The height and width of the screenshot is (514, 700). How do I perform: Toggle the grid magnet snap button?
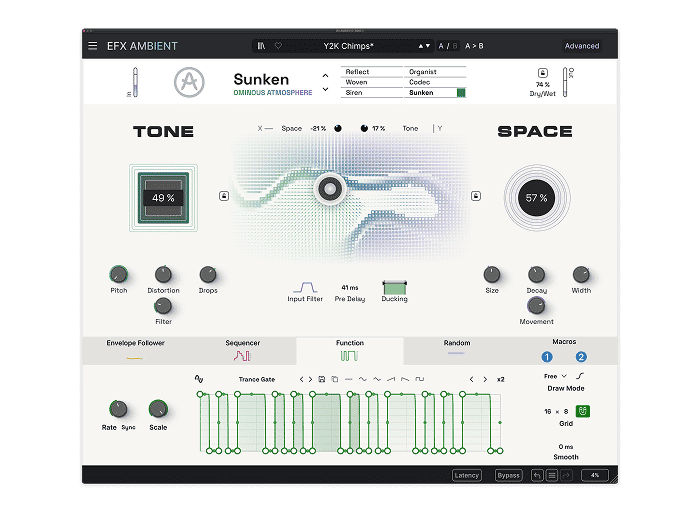tap(583, 411)
